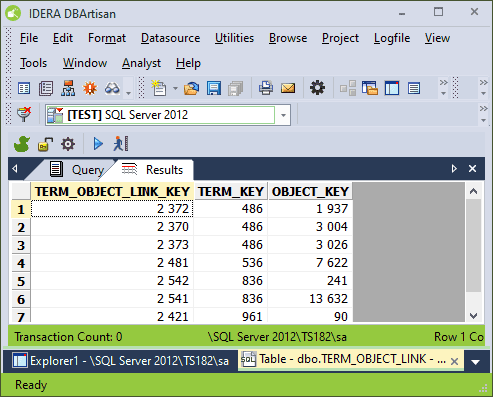Save with the floppy disk icon
The height and width of the screenshot is (397, 493).
pyautogui.click(x=214, y=88)
